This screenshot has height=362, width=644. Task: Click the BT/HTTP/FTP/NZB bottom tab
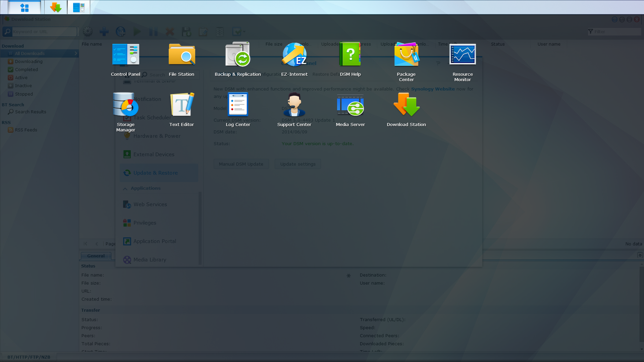click(29, 357)
